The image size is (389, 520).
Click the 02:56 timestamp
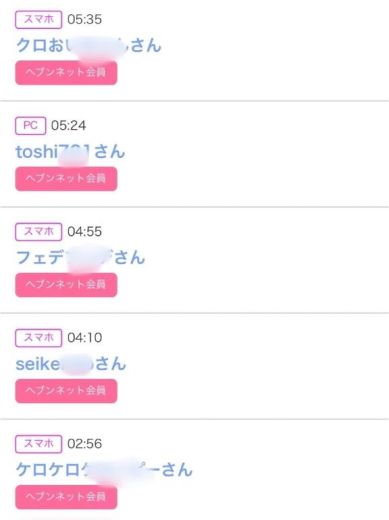(85, 443)
